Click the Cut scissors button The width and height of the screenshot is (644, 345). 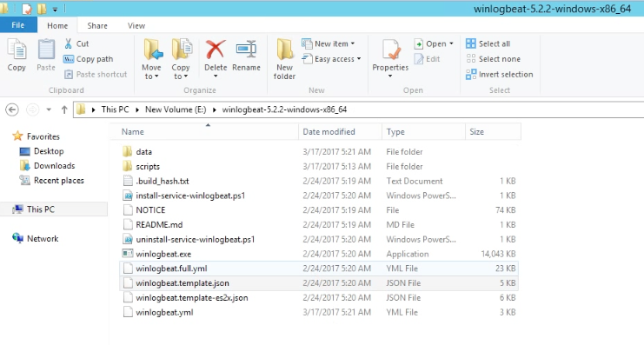76,43
